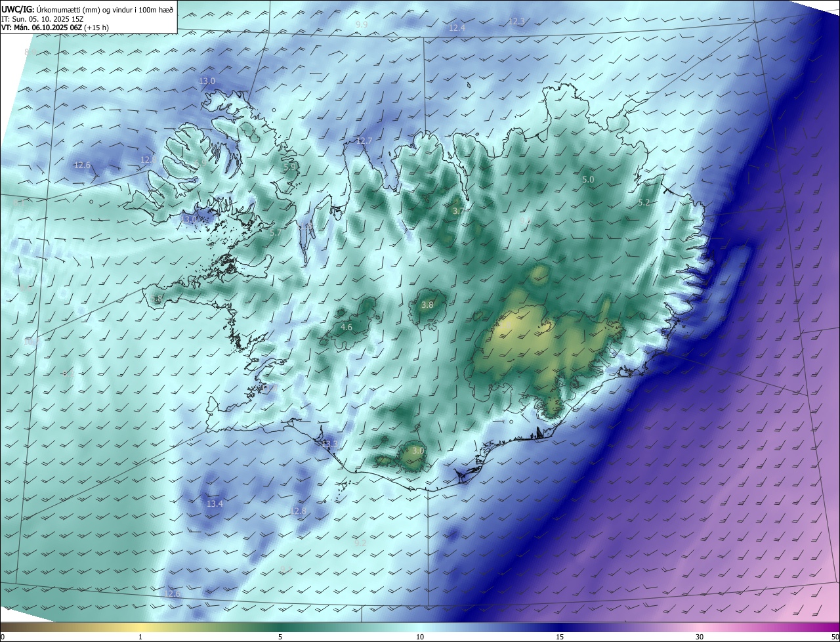Image resolution: width=840 pixels, height=642 pixels.
Task: Click the 1 tick on the colour scale
Action: click(x=140, y=637)
